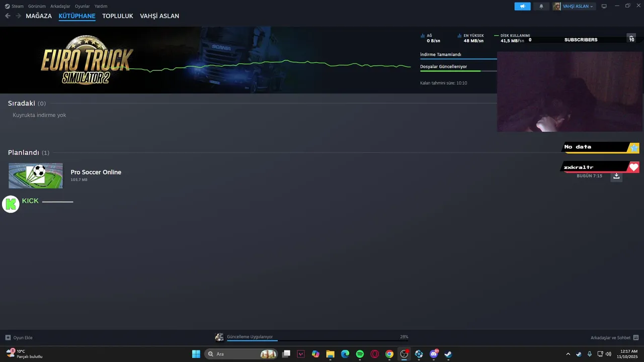Open the network tray icon
644x362 pixels.
pos(600,354)
